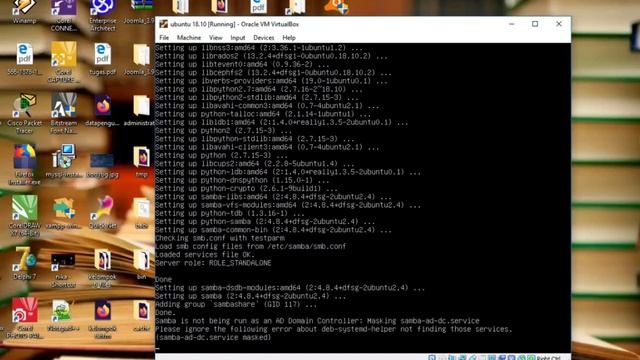The height and width of the screenshot is (360, 640).
Task: Click the 'Setting up python-samba' line
Action: [x=265, y=222]
